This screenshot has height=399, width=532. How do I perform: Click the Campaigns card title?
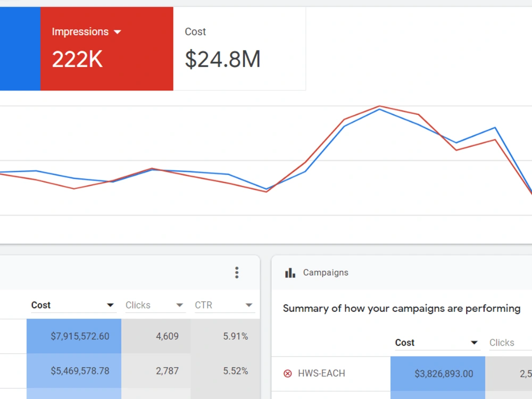point(326,273)
